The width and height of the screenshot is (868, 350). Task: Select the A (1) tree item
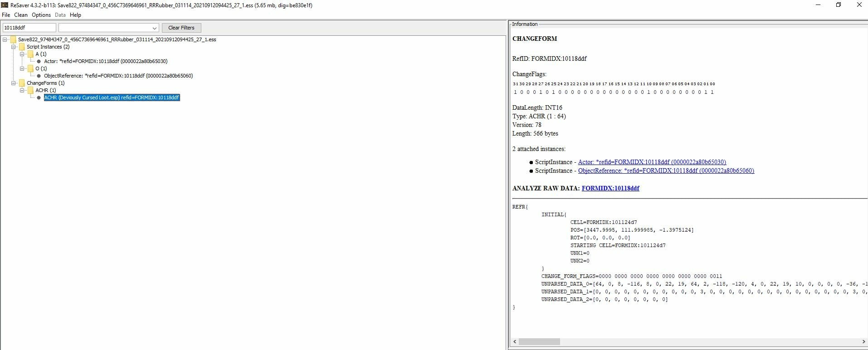pyautogui.click(x=41, y=54)
